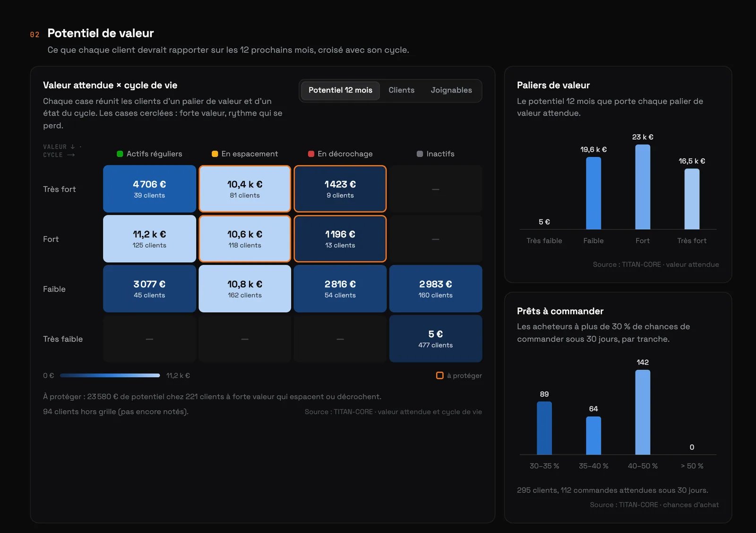
Task: Click the yellow En espacement legend dot
Action: [215, 154]
